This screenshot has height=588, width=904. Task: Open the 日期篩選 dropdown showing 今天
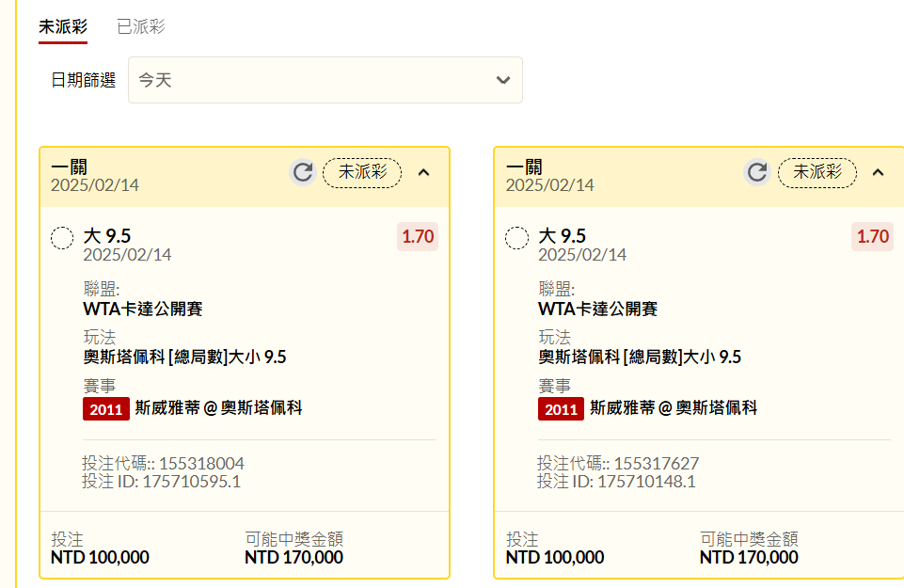[325, 80]
